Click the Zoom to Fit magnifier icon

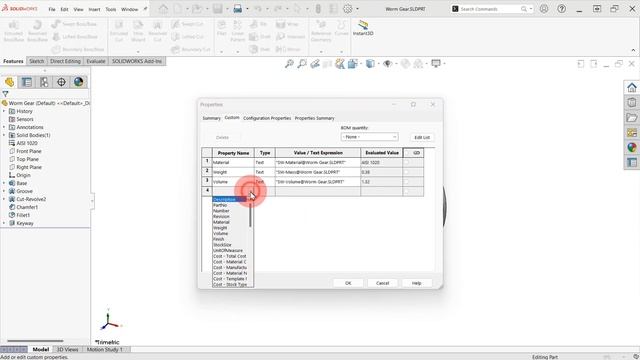(289, 64)
